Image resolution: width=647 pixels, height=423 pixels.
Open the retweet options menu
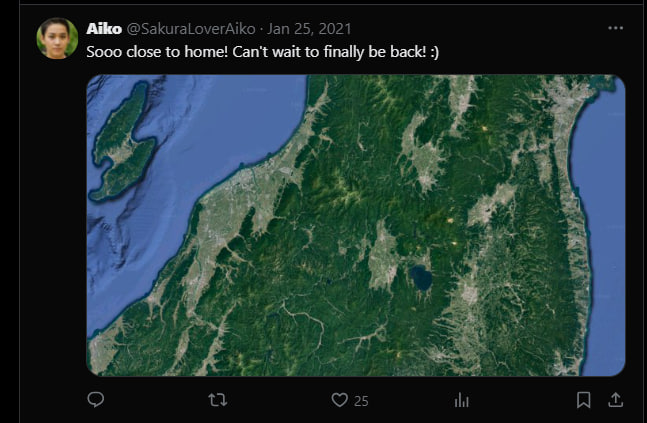pos(217,400)
